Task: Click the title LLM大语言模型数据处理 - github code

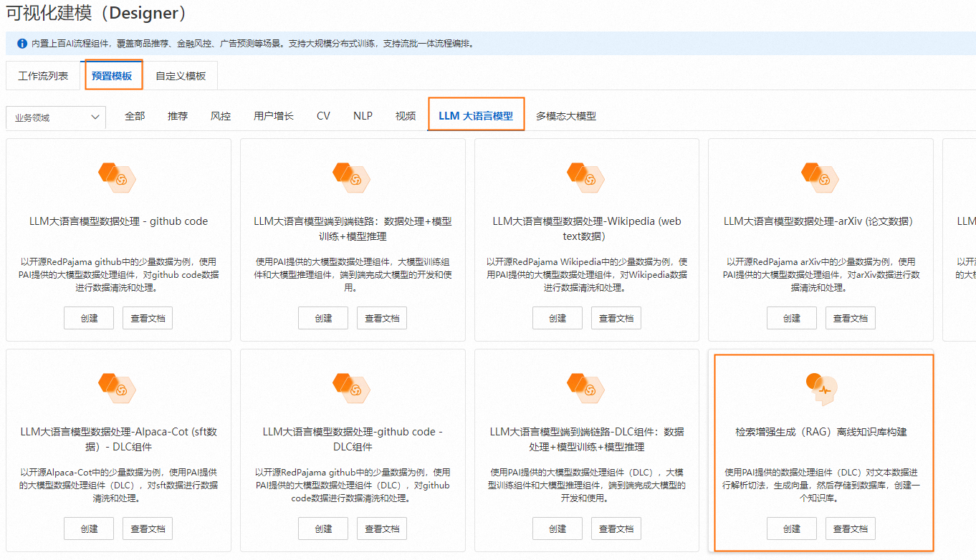Action: pyautogui.click(x=118, y=221)
